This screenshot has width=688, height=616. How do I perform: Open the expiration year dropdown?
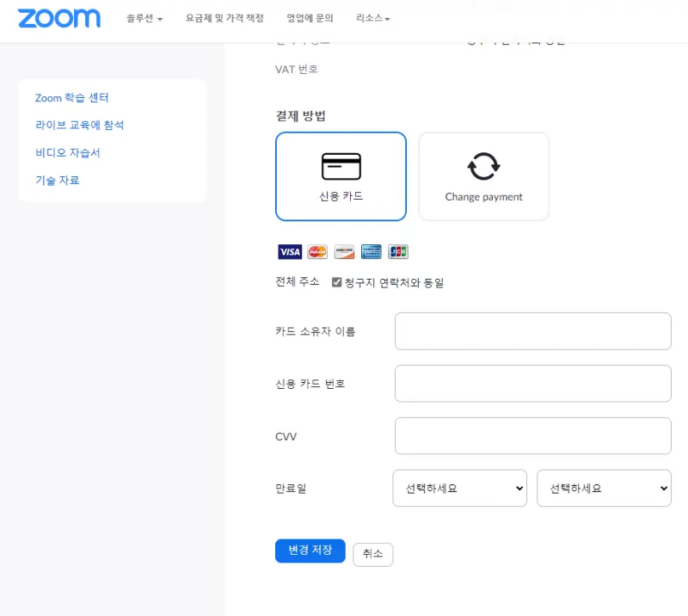click(604, 488)
